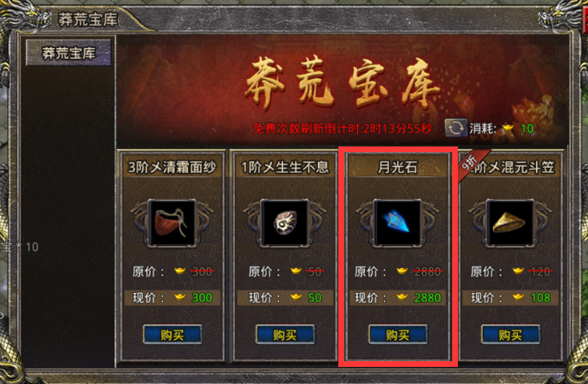Click the 1阶生生不息 name header

click(285, 168)
